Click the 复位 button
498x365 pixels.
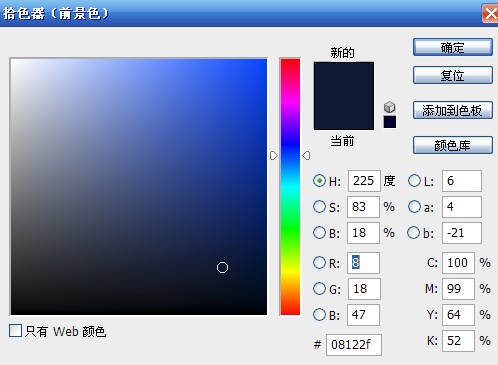tap(453, 75)
